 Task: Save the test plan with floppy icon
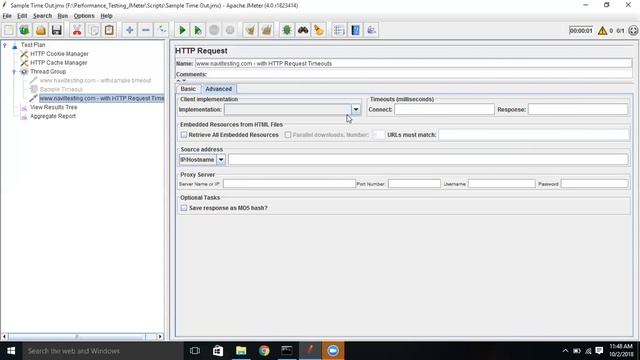click(56, 30)
